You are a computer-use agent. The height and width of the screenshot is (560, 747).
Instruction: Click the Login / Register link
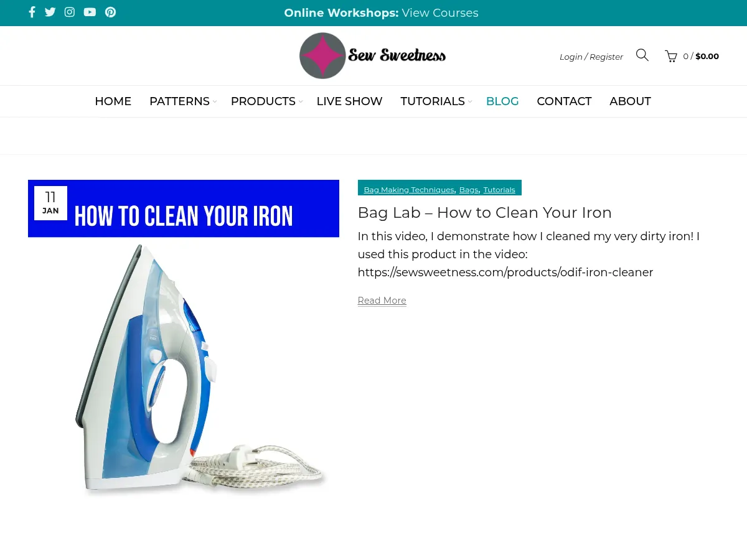click(591, 57)
